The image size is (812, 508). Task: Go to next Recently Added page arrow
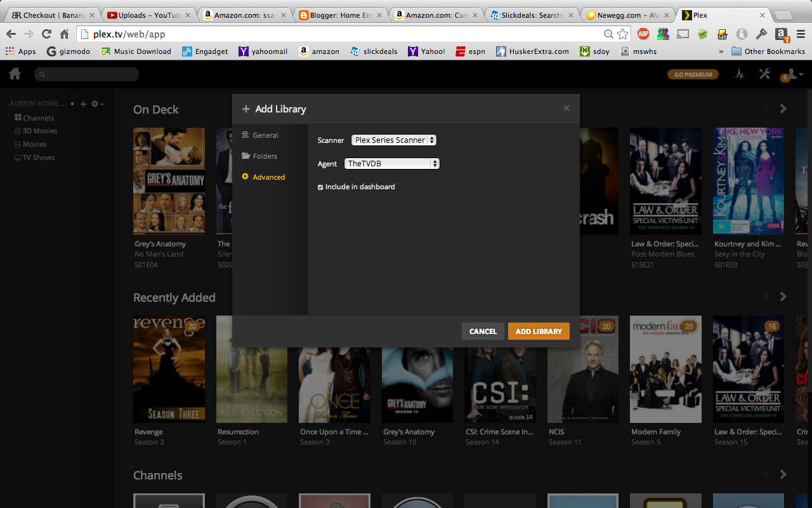click(783, 297)
